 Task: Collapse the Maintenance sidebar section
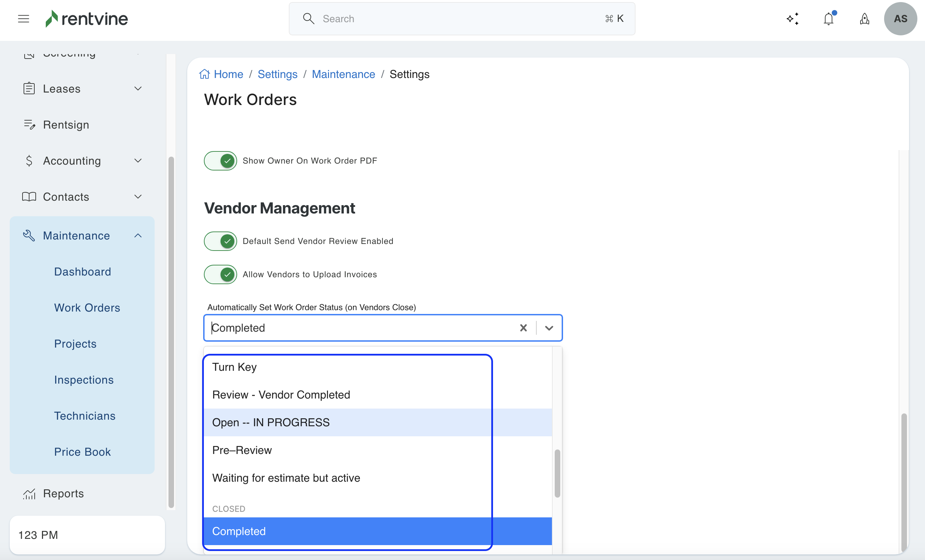[138, 236]
